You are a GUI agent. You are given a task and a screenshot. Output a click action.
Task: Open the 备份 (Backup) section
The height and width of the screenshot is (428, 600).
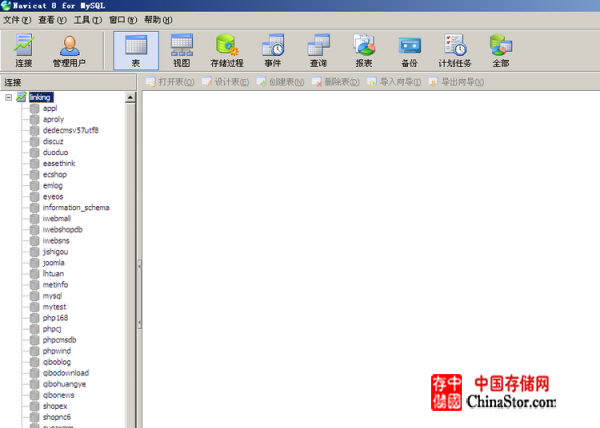(409, 51)
